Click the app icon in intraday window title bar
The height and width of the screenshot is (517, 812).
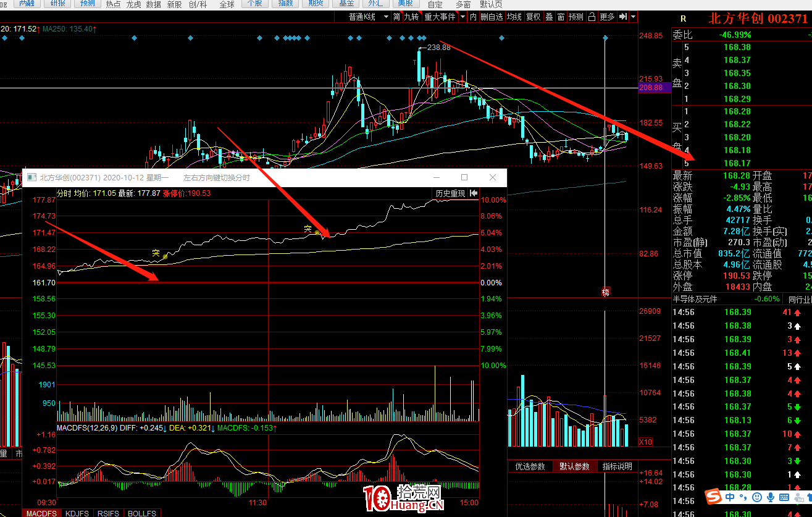coord(31,178)
